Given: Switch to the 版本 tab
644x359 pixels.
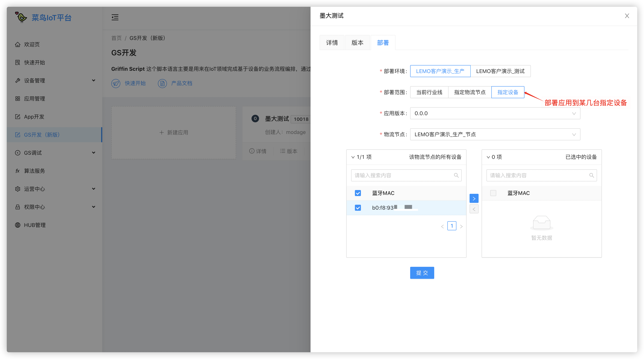Looking at the screenshot, I should click(x=357, y=43).
